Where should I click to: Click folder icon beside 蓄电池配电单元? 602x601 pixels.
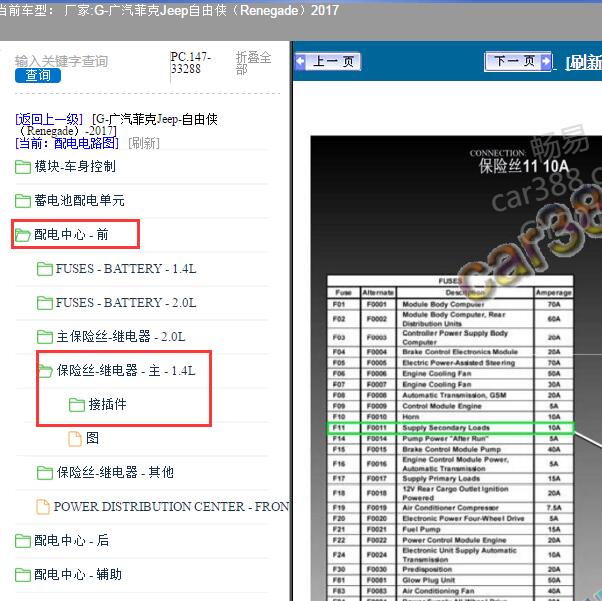pyautogui.click(x=23, y=201)
